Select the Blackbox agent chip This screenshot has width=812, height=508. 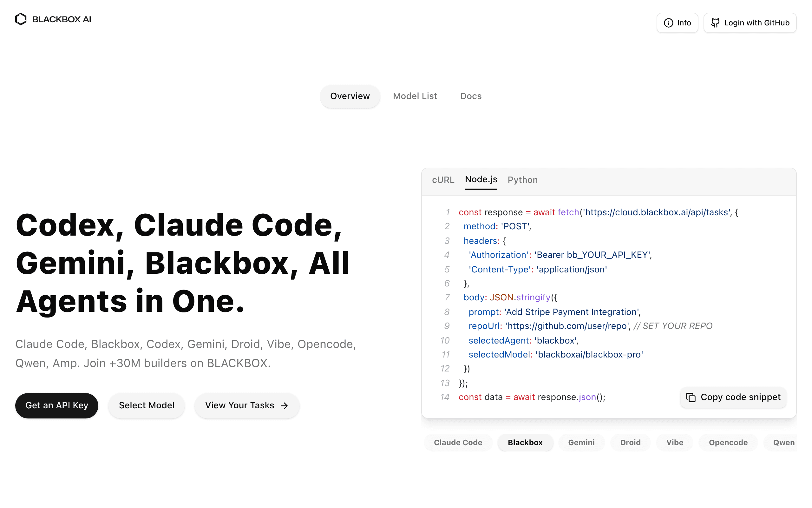(x=525, y=443)
